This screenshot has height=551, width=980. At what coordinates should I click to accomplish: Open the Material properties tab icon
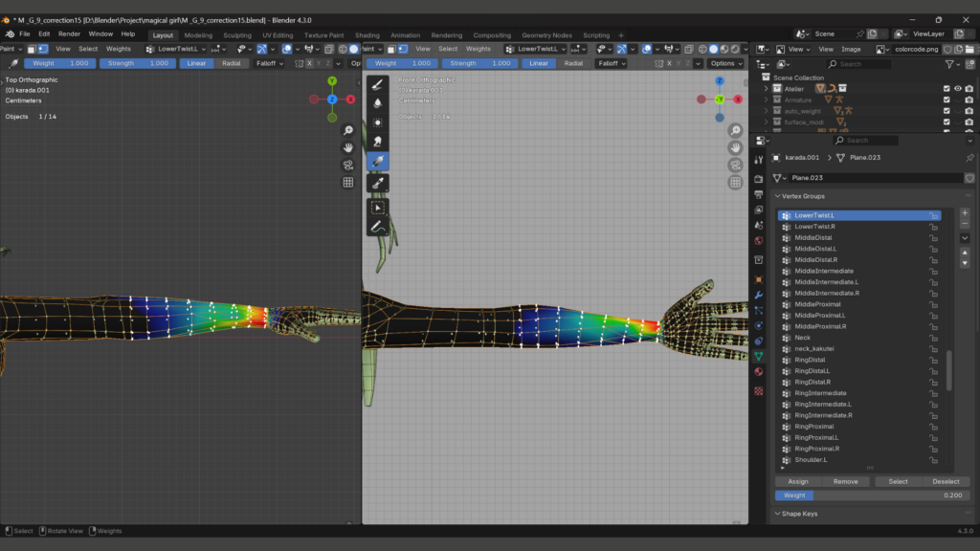click(x=759, y=372)
